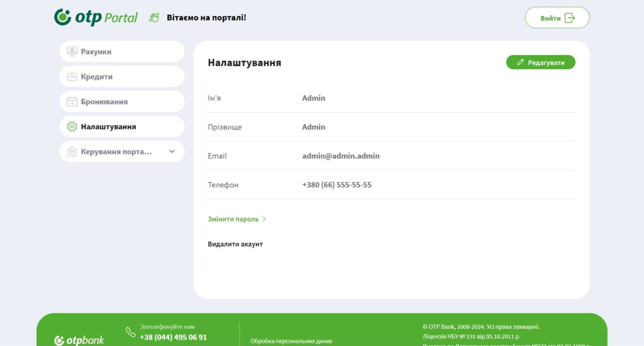Click the Змінити пароль link
The width and height of the screenshot is (644, 346).
233,219
